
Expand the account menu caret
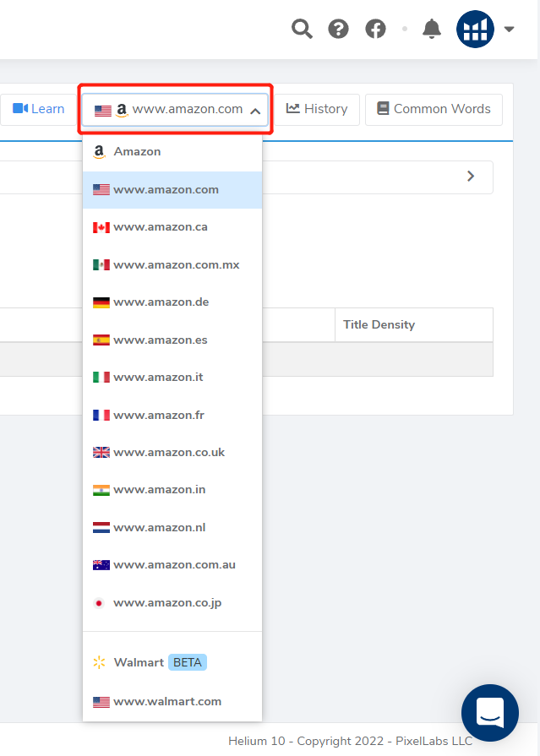coord(509,30)
